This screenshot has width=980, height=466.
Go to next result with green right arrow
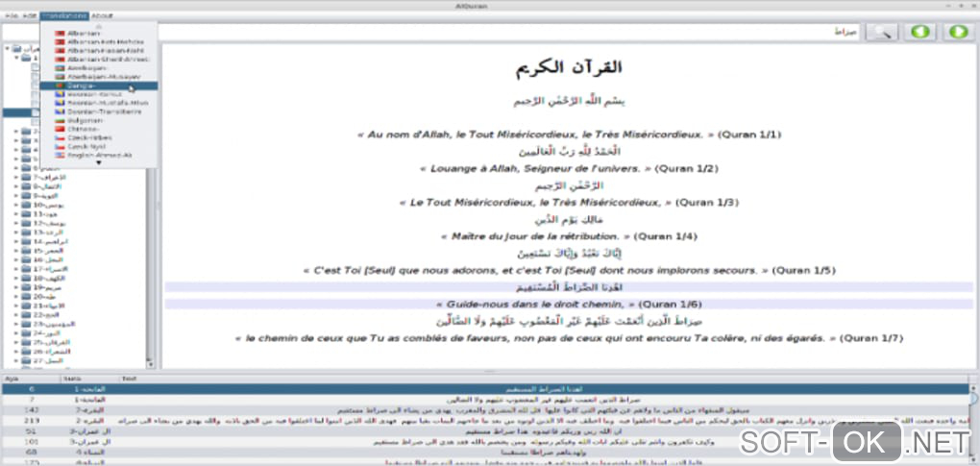point(958,33)
